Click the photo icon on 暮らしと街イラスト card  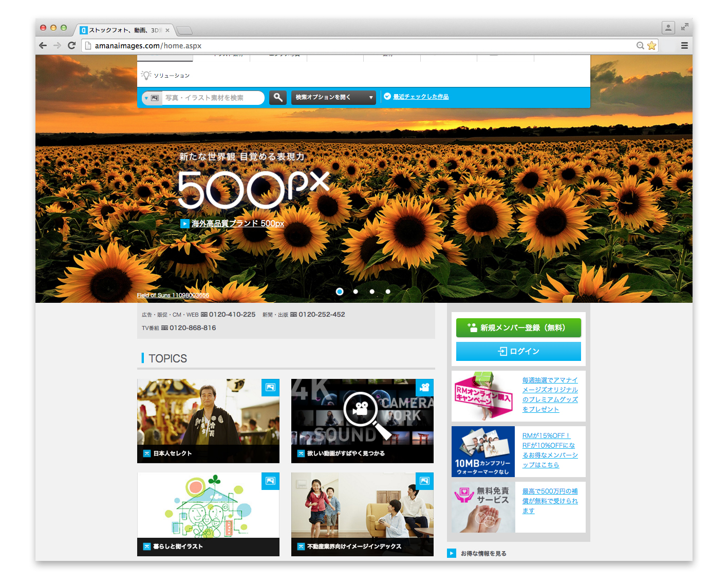[x=270, y=481]
